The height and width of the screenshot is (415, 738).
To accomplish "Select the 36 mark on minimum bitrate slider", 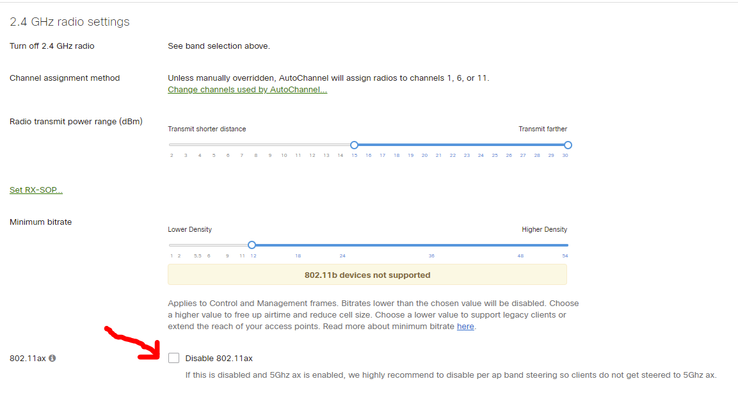I will coord(431,256).
